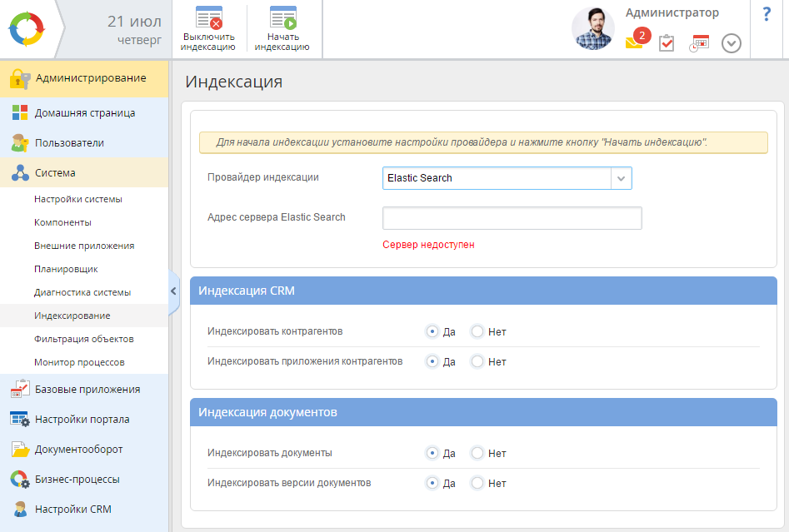Expand the user menu circled down arrow
This screenshot has height=532, width=789.
click(x=732, y=43)
